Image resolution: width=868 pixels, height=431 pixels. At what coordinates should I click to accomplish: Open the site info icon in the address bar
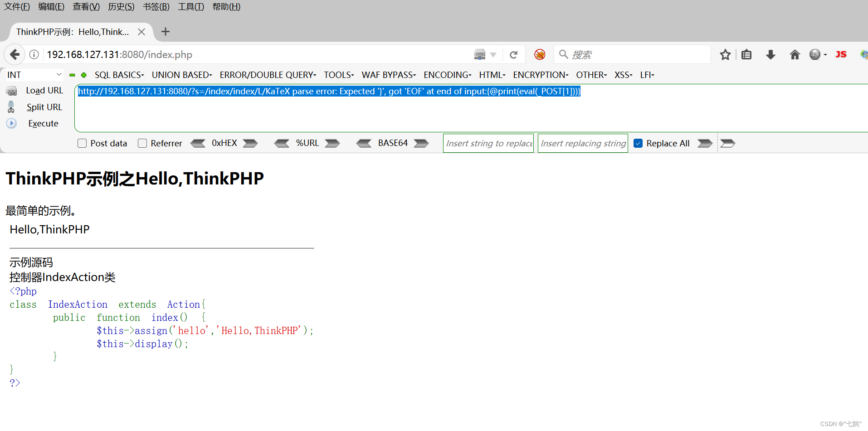point(34,54)
